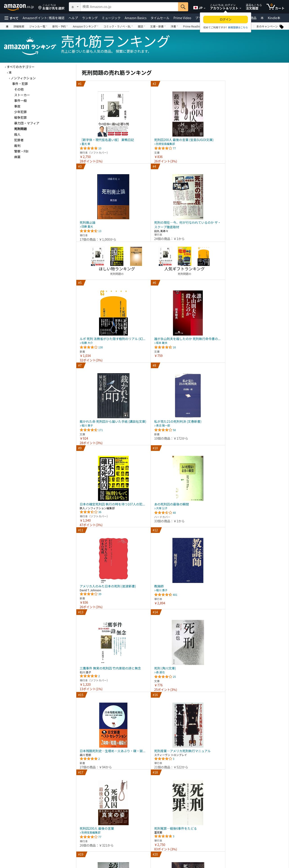Open the 死刑廃止論 book cover

click(113, 197)
